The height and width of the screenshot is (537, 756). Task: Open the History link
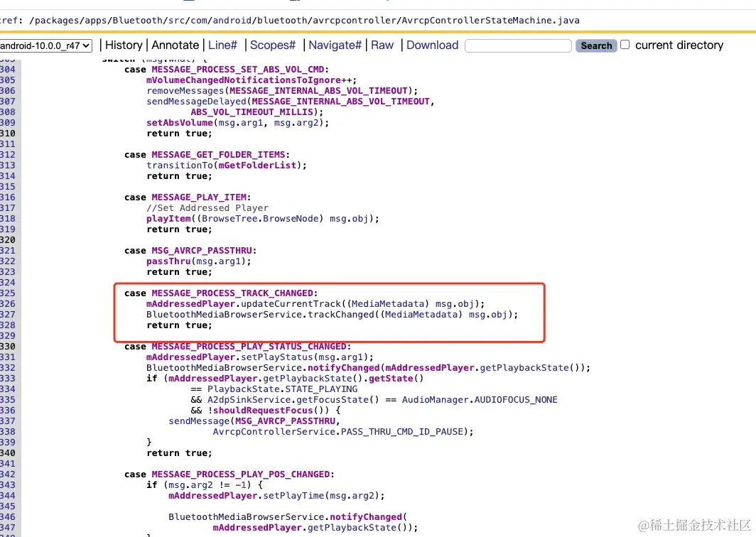[124, 45]
